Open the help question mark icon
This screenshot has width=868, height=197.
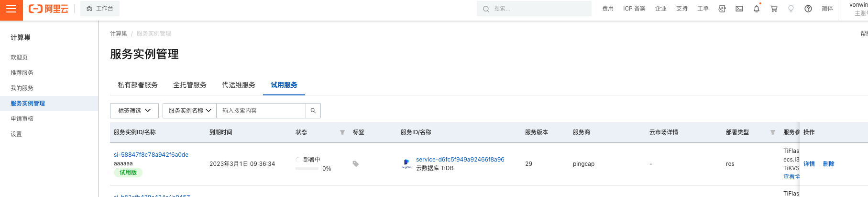point(808,9)
